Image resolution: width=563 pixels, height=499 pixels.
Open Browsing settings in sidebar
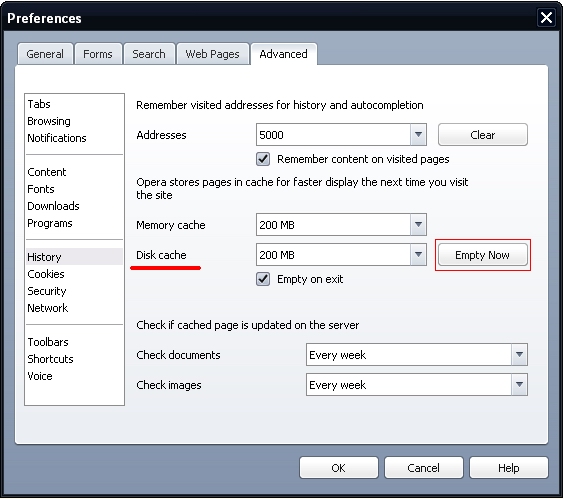tap(49, 121)
